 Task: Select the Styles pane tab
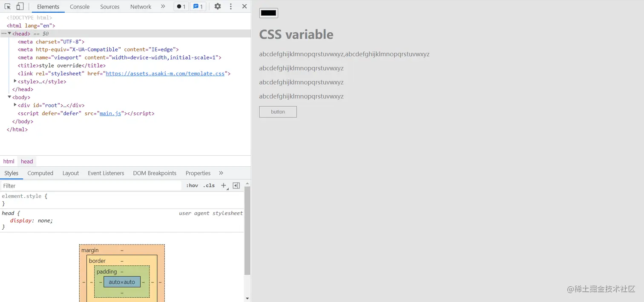pos(11,173)
